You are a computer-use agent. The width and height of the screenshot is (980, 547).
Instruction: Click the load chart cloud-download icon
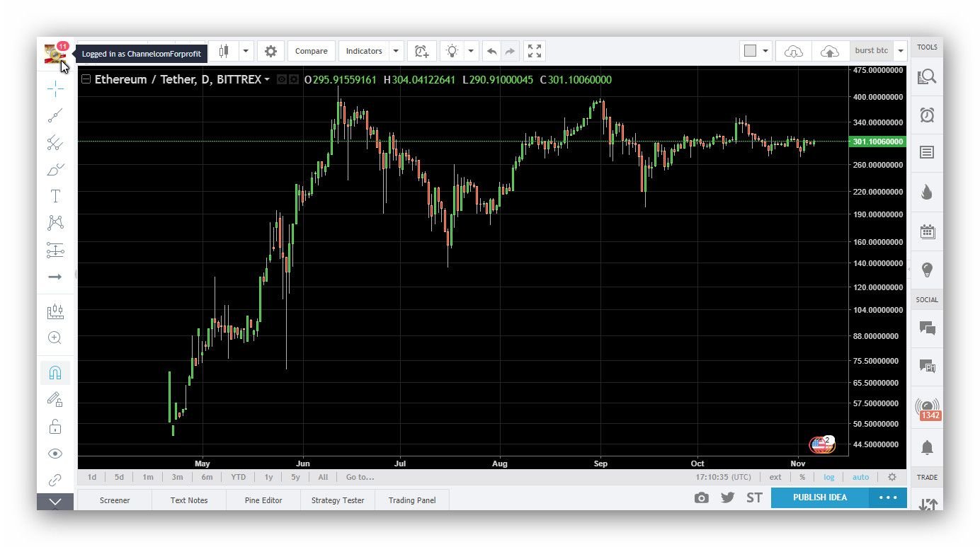(x=794, y=51)
